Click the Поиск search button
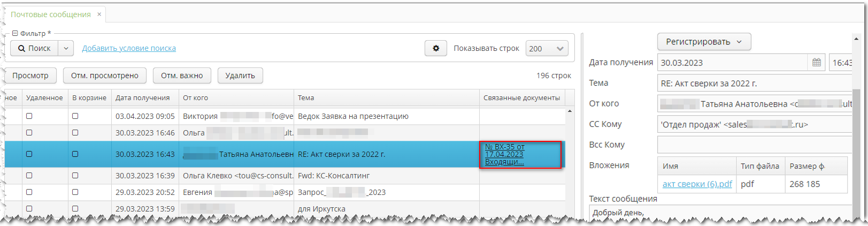Viewport: 868px width, 226px height. click(34, 48)
